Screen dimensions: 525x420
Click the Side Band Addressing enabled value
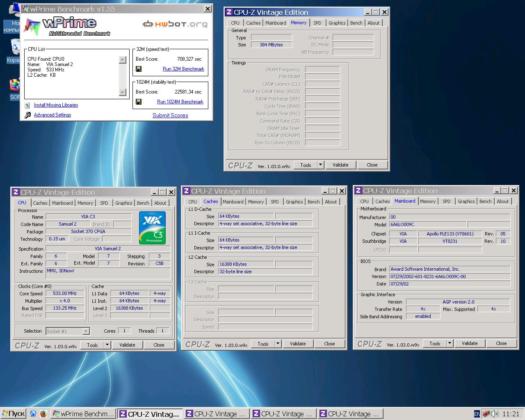click(x=423, y=316)
